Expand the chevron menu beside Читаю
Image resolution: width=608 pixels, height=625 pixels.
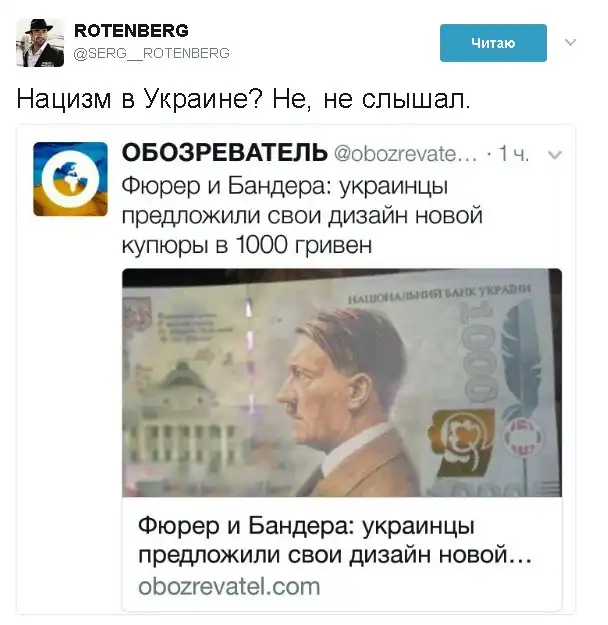(x=571, y=42)
